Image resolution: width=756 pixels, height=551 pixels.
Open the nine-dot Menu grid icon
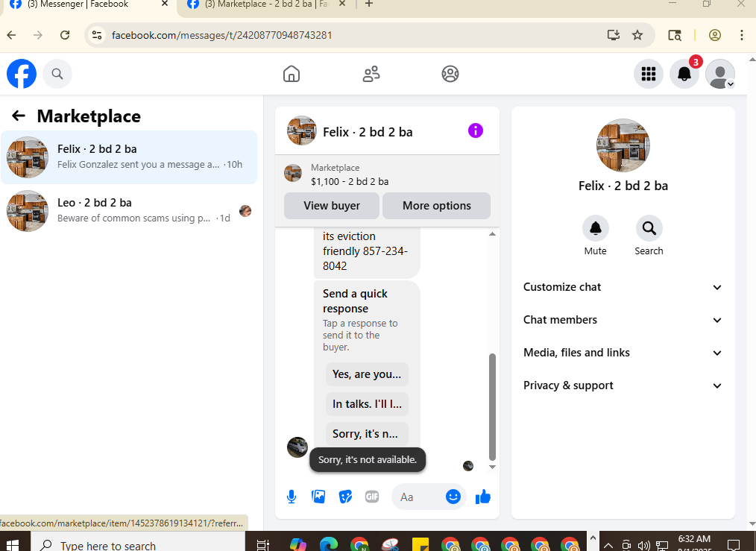click(648, 74)
